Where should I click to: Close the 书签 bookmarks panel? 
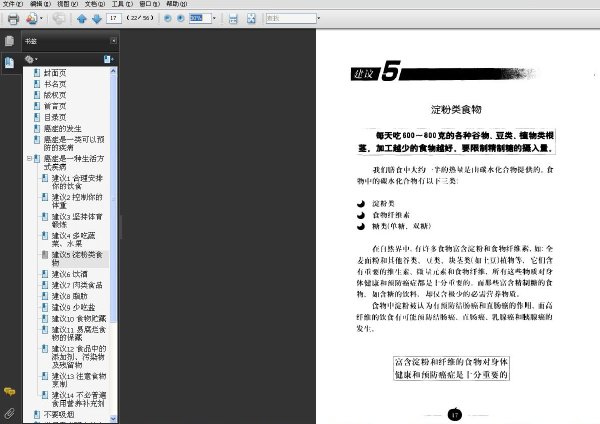tap(114, 41)
